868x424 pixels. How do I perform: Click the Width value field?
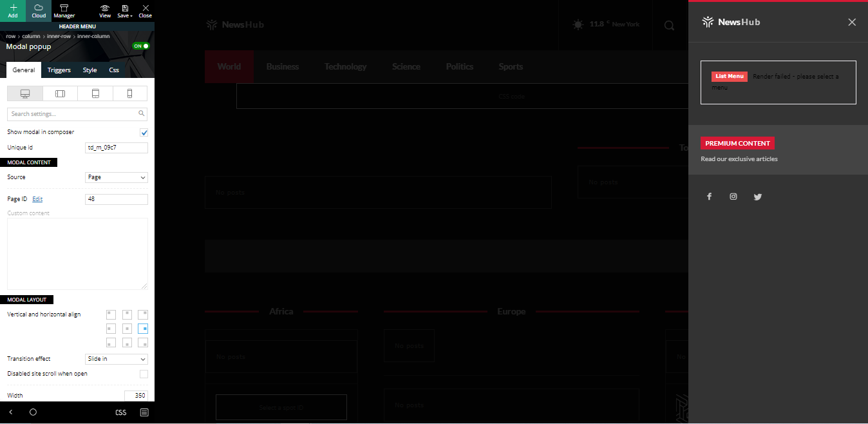pyautogui.click(x=136, y=395)
